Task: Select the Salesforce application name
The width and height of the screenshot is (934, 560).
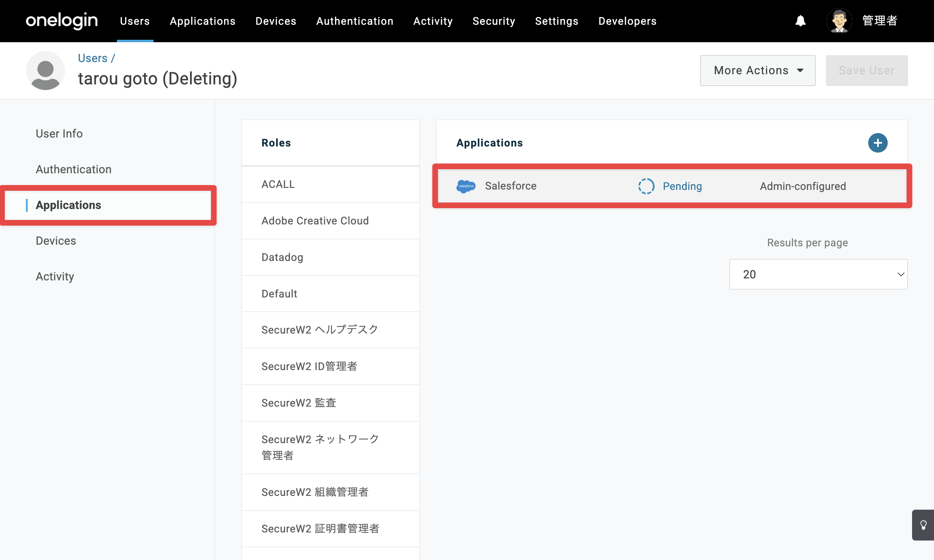Action: click(510, 186)
